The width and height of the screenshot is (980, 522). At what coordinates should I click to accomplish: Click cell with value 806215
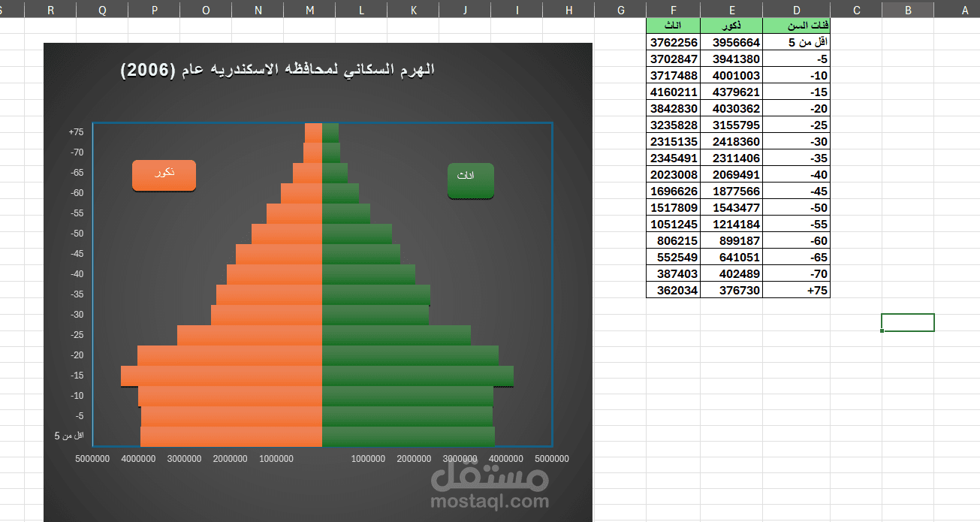pyautogui.click(x=673, y=241)
